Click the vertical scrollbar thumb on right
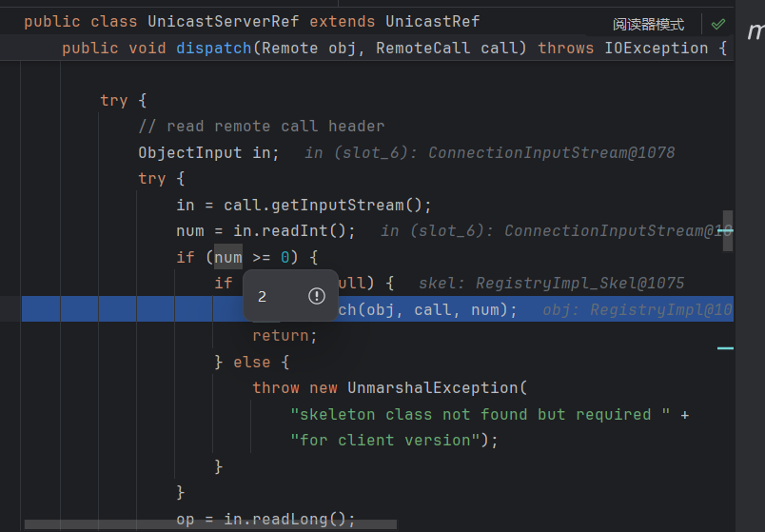Screen dimensions: 765x532 tap(728, 230)
